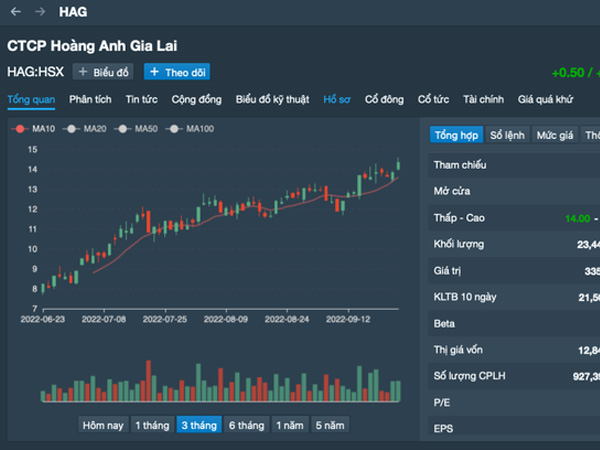This screenshot has height=450, width=600.
Task: Click the 2022-07-25 date axis label
Action: click(165, 319)
